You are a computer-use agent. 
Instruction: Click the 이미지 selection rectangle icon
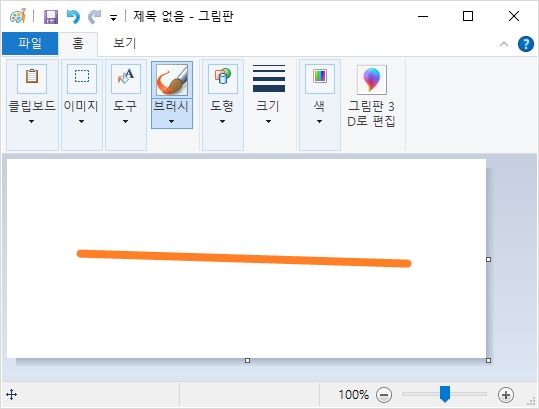click(82, 79)
